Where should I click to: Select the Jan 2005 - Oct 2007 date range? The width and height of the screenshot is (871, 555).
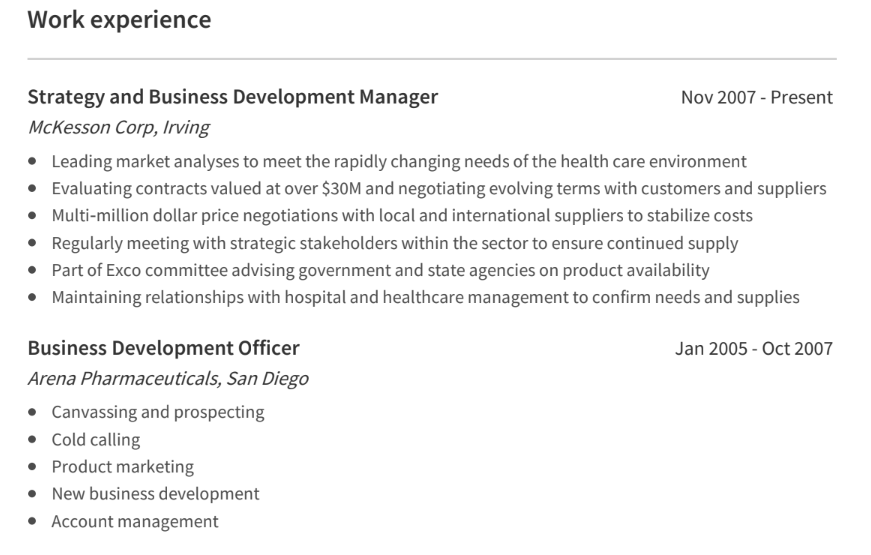[754, 348]
